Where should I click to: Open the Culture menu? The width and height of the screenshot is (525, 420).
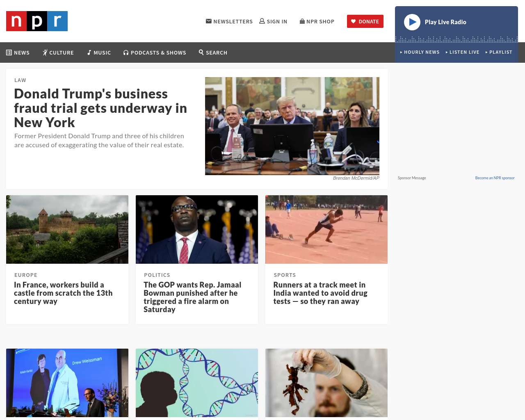point(58,52)
